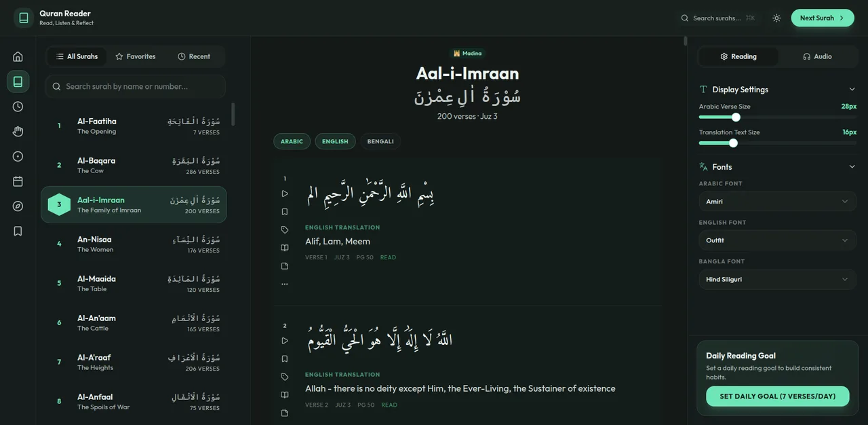Bookmark verse 1
This screenshot has width=868, height=425.
coord(285,212)
